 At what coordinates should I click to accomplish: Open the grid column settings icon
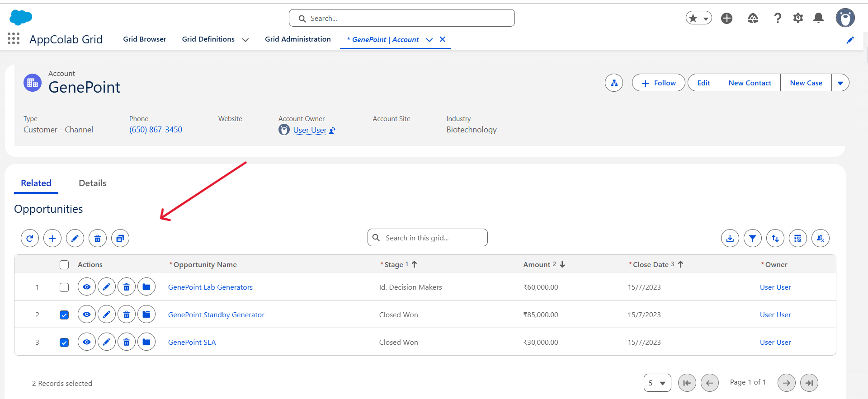tap(798, 238)
